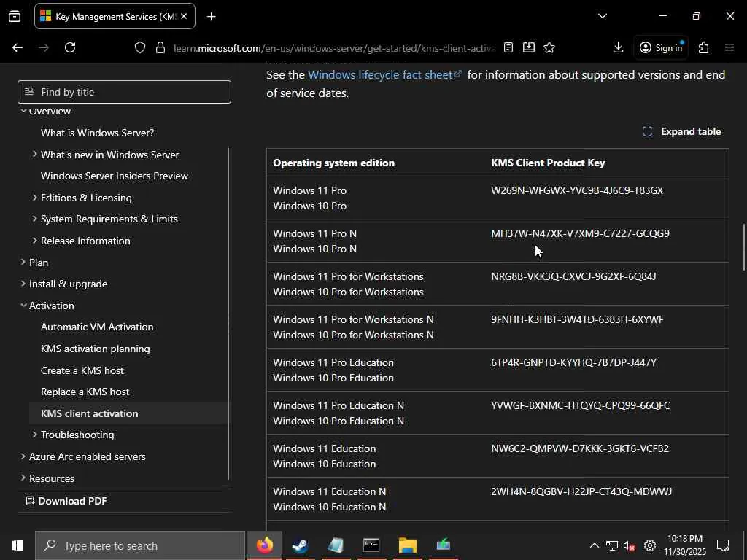
Task: Reload the current page
Action: point(70,47)
